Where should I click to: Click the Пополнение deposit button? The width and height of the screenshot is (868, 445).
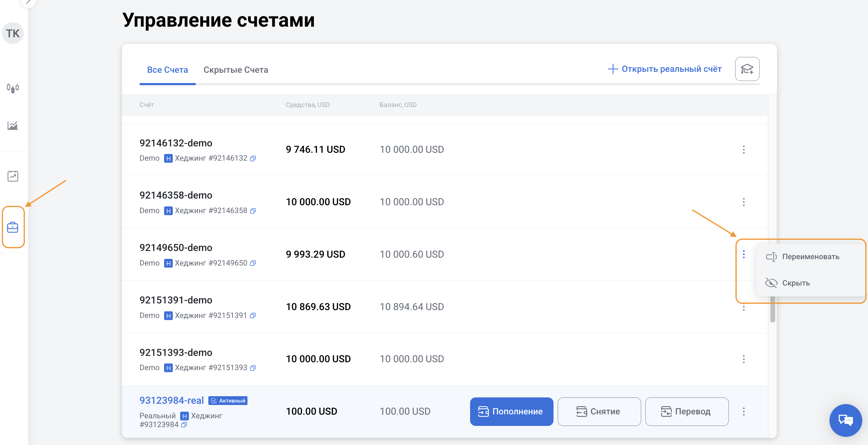point(511,412)
